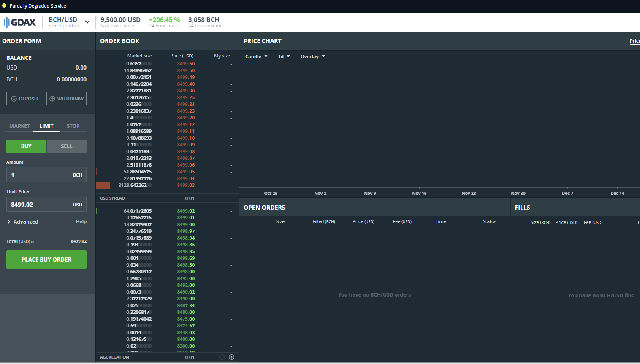Image resolution: width=640 pixels, height=364 pixels.
Task: Click the Place Buy Order button
Action: (x=46, y=259)
